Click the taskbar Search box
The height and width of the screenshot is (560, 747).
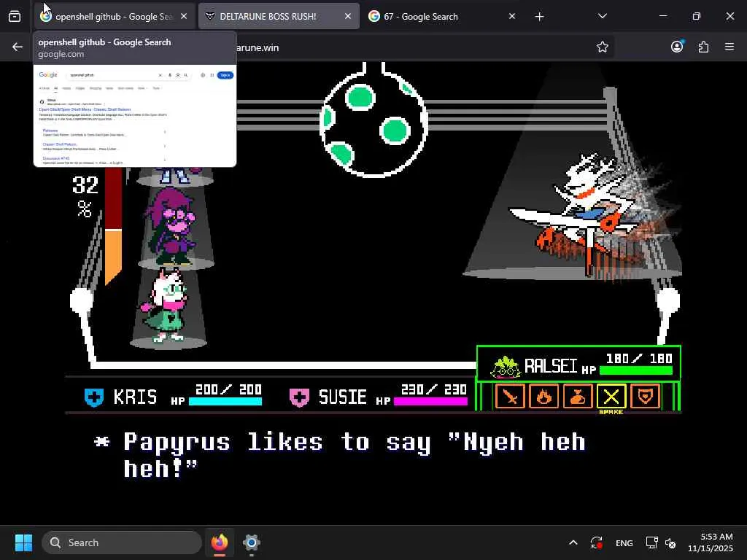[122, 542]
